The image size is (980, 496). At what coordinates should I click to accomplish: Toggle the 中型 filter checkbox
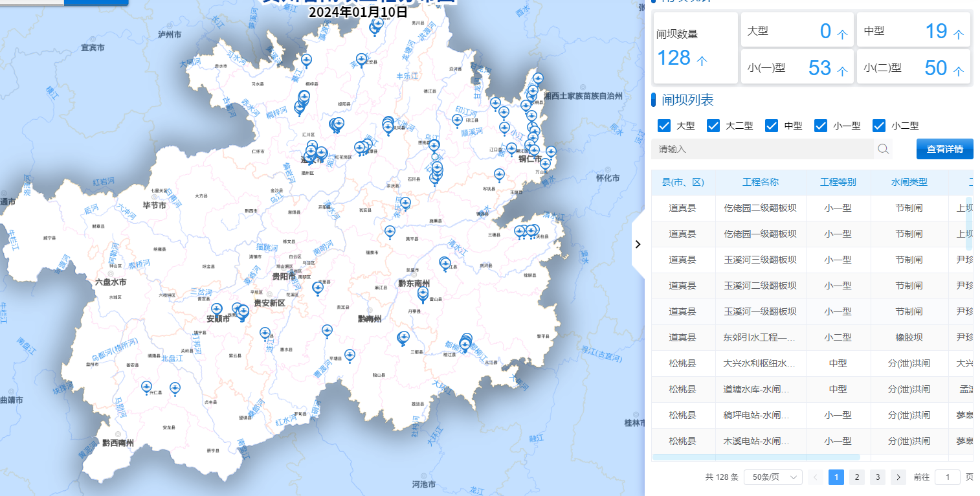(772, 126)
